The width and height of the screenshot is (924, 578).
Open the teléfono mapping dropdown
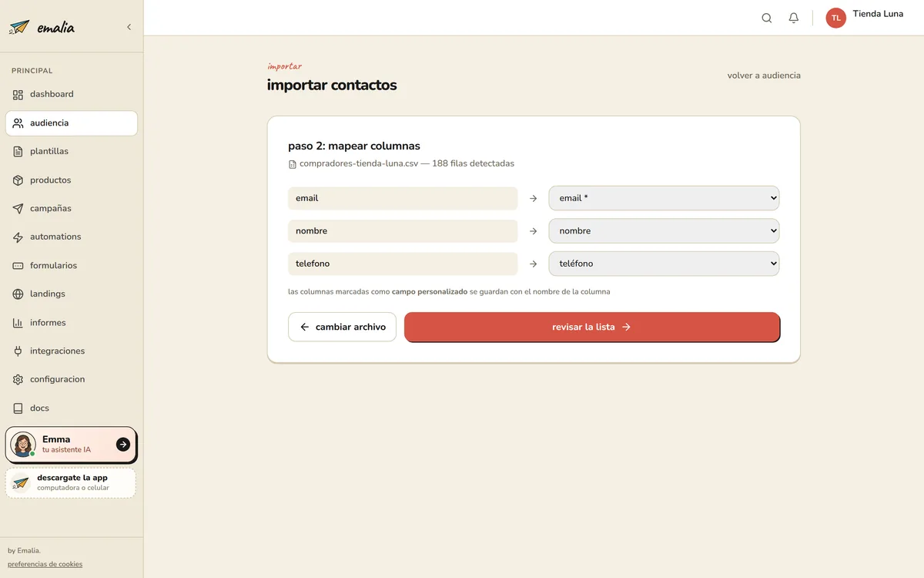[x=664, y=264]
